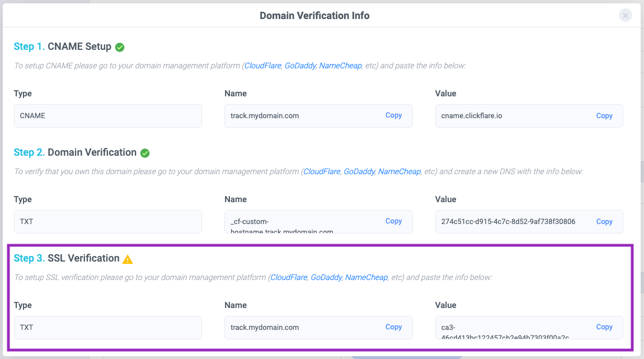
Task: Click the Domain Verification Info title
Action: click(314, 16)
